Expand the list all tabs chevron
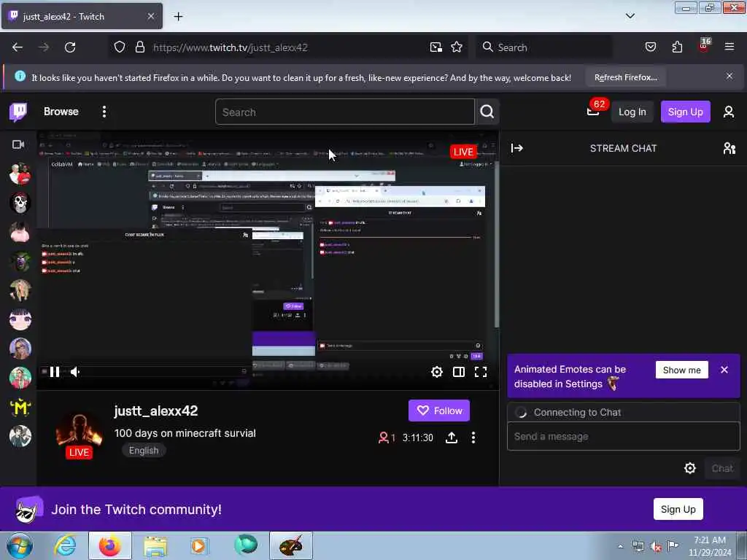This screenshot has width=747, height=560. point(630,17)
